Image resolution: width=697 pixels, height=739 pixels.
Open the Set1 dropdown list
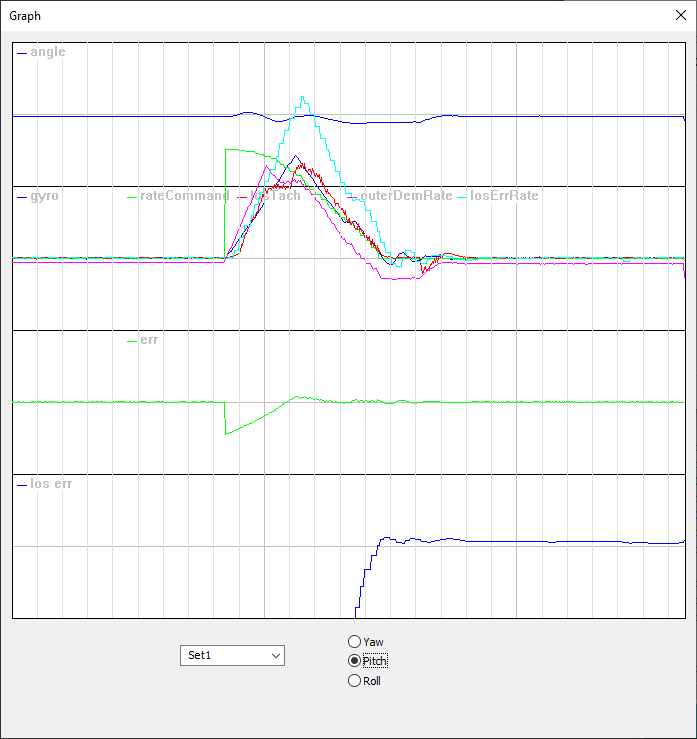[233, 655]
